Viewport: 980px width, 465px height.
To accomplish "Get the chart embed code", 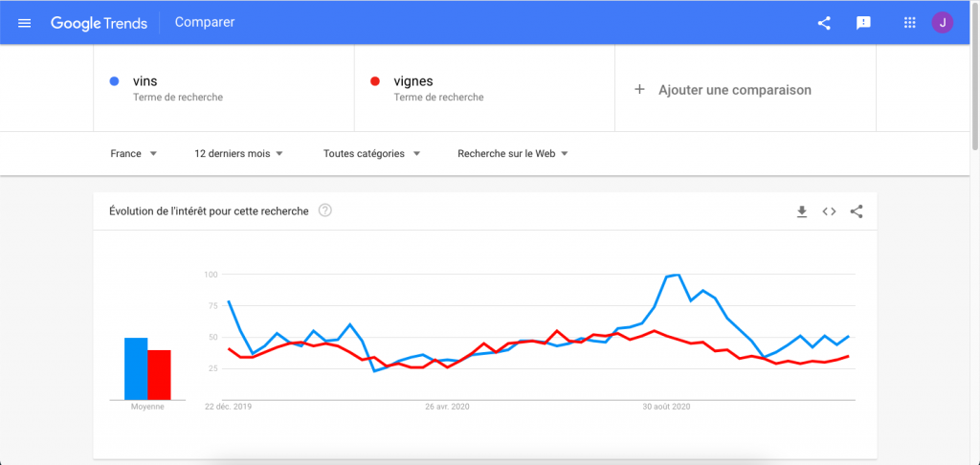I will pos(829,211).
